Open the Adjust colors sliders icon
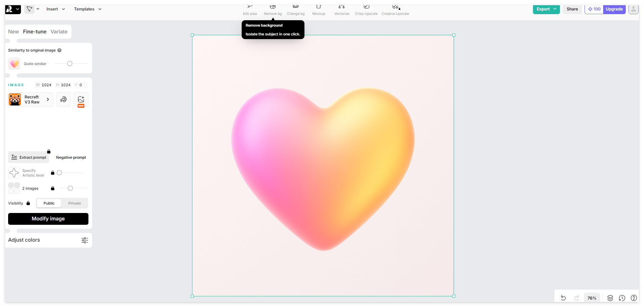Viewport: 644px width, 307px height. (85, 240)
